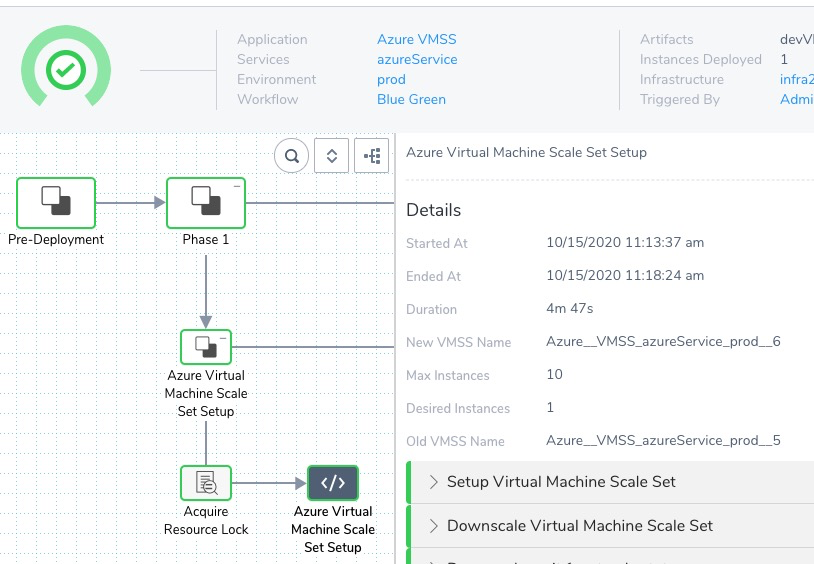
Task: Open the azureService service link
Action: (417, 59)
